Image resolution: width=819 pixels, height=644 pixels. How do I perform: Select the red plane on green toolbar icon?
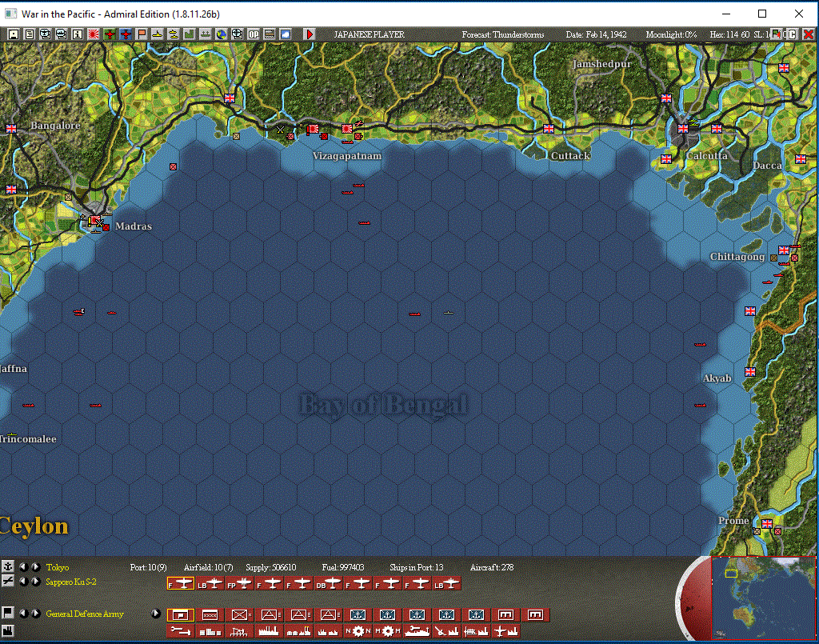110,34
